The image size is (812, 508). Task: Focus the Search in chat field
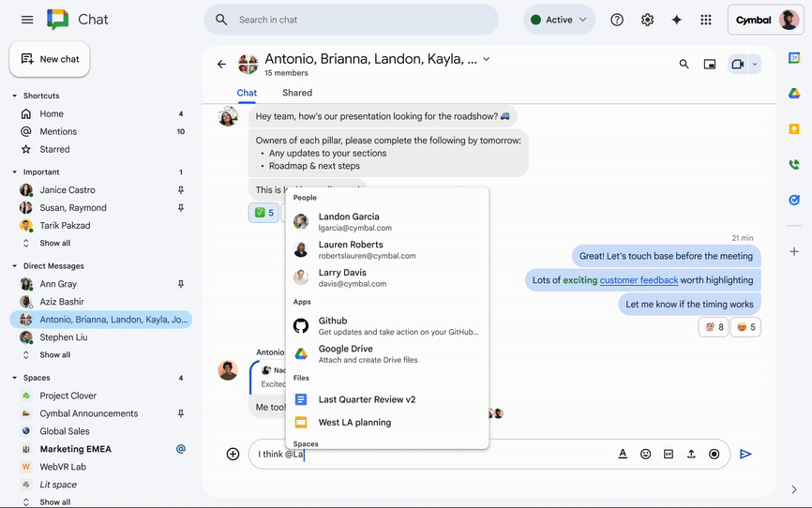pyautogui.click(x=351, y=20)
